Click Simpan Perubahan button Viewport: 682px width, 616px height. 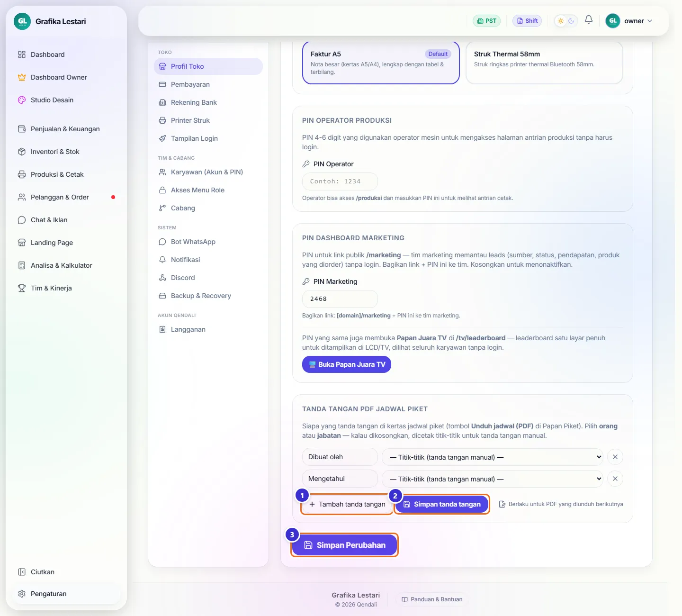[344, 545]
